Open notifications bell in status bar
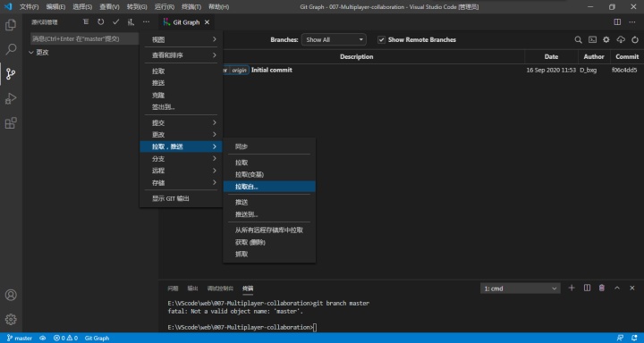This screenshot has width=644, height=343. tap(635, 338)
